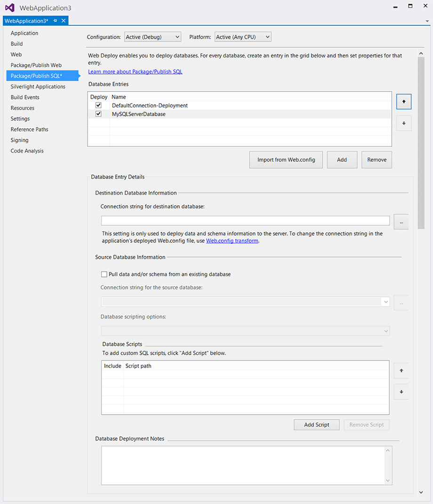Open the document tab overflow dropdown arrow

427,21
